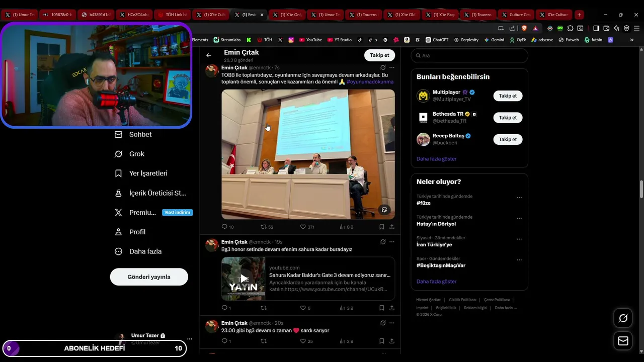Open options for the #füze trend

pyautogui.click(x=519, y=198)
